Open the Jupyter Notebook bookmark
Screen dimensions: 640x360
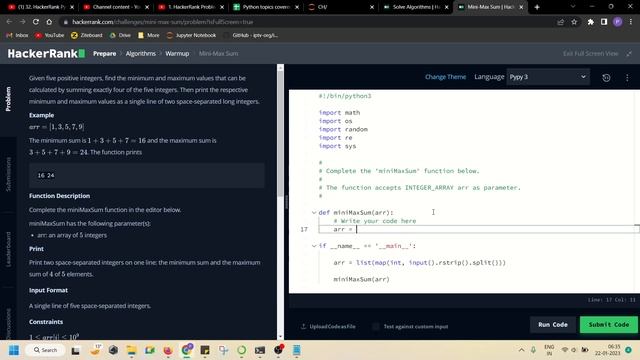pos(191,35)
